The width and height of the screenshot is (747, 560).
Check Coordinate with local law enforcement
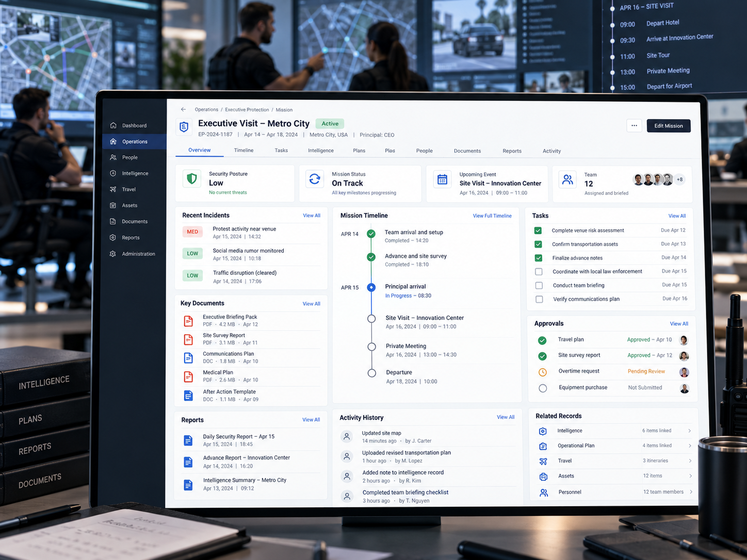point(539,272)
